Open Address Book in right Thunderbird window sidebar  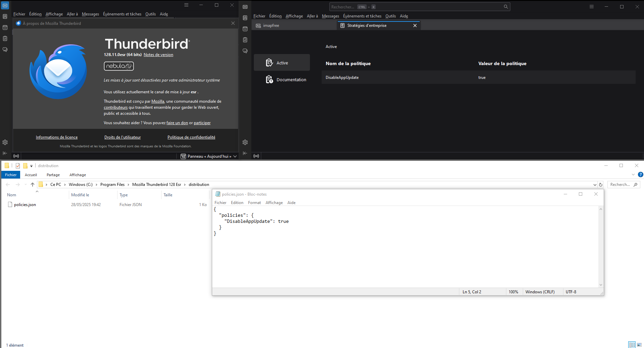click(245, 18)
